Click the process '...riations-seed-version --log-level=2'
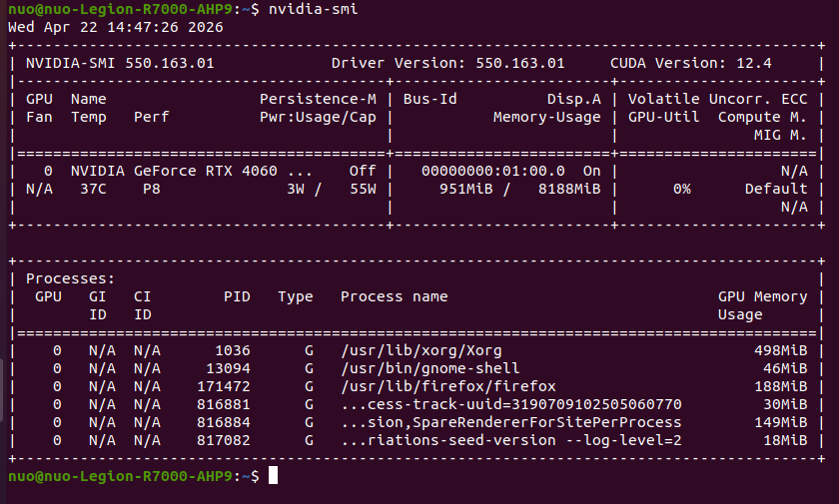The image size is (839, 504). tap(511, 440)
